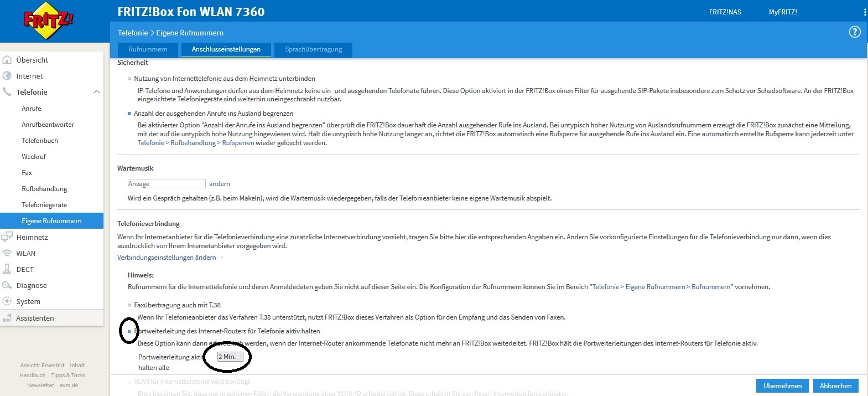Screen dimensions: 868x396
Task: Go to Anrufbeantworter menu item
Action: (48, 125)
